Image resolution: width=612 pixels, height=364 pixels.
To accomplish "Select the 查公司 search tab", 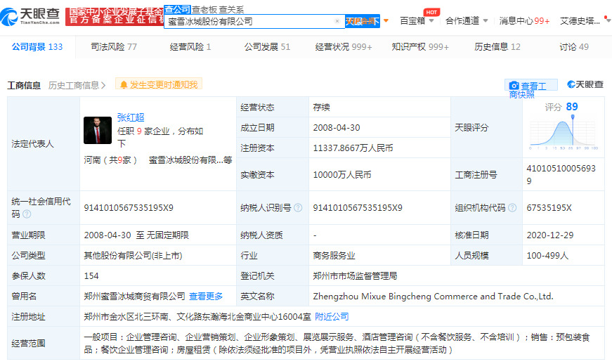I will tap(177, 9).
